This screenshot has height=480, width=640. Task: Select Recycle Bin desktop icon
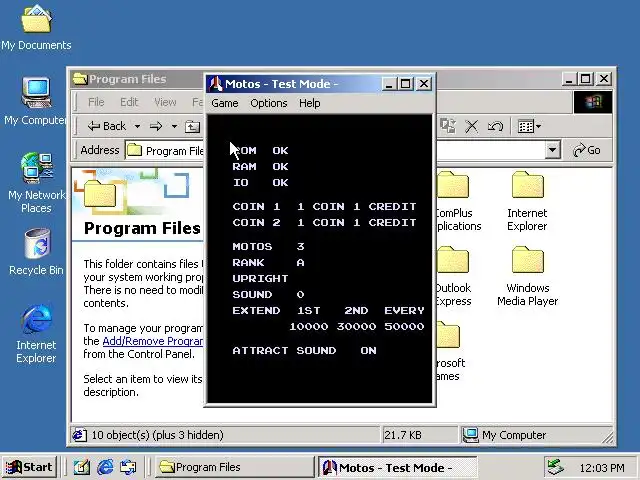click(x=36, y=252)
